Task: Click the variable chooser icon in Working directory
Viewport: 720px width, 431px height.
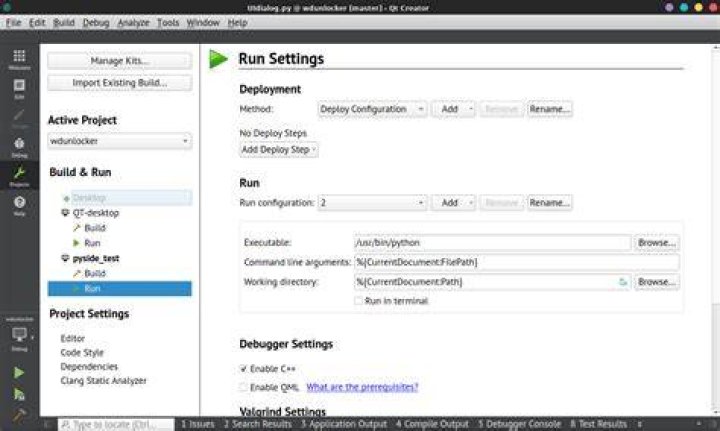Action: point(623,282)
